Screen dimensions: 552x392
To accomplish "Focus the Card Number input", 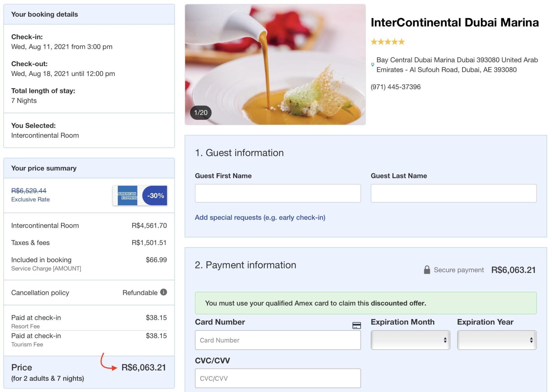I will tap(278, 340).
